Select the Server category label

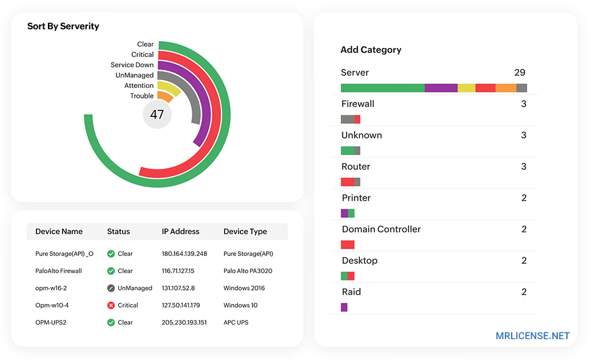354,72
